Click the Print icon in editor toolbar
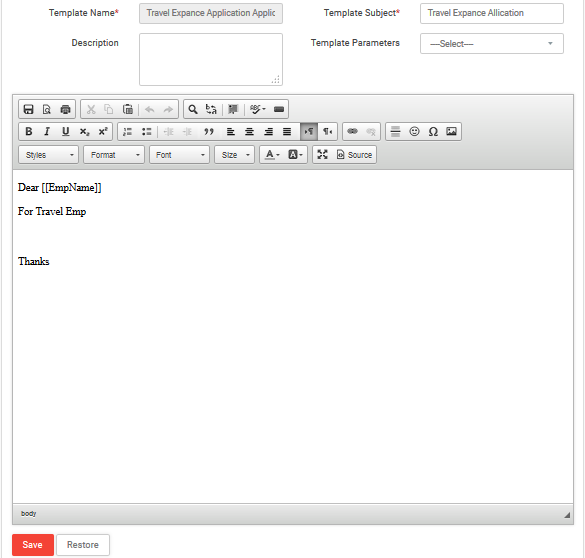This screenshot has height=558, width=585. [x=65, y=109]
